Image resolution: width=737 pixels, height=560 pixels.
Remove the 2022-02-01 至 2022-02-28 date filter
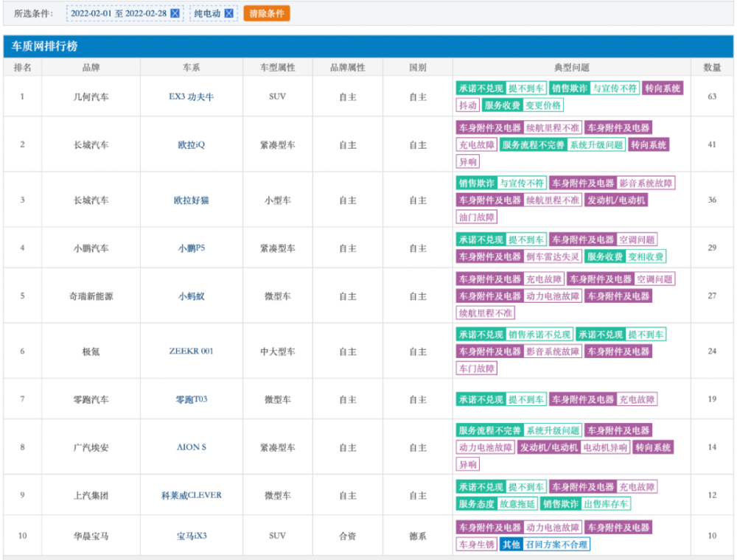click(175, 13)
